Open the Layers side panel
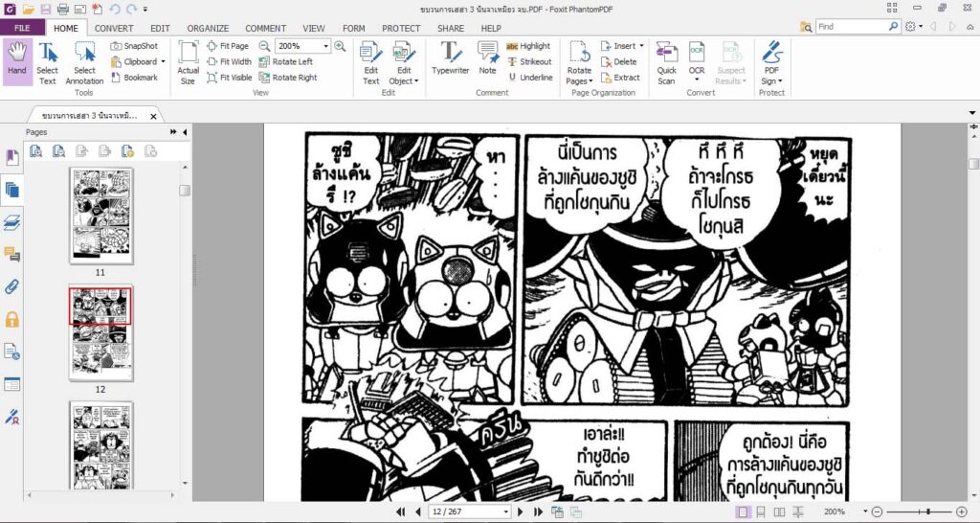 [11, 222]
